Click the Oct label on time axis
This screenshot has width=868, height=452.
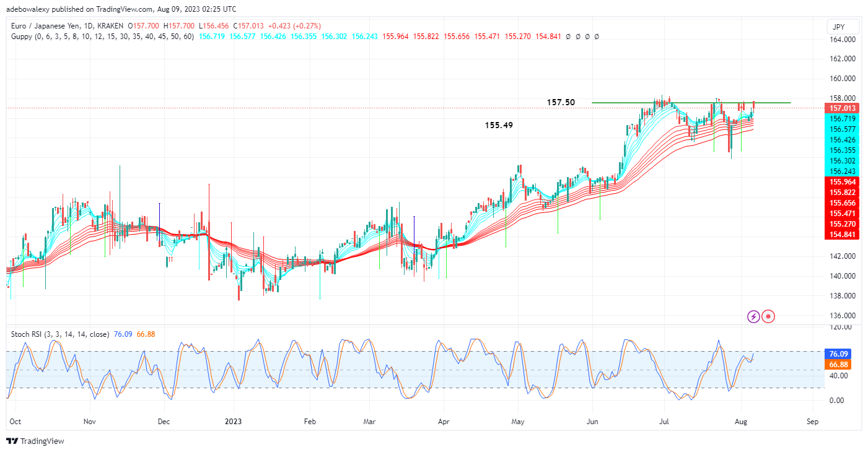tap(16, 422)
